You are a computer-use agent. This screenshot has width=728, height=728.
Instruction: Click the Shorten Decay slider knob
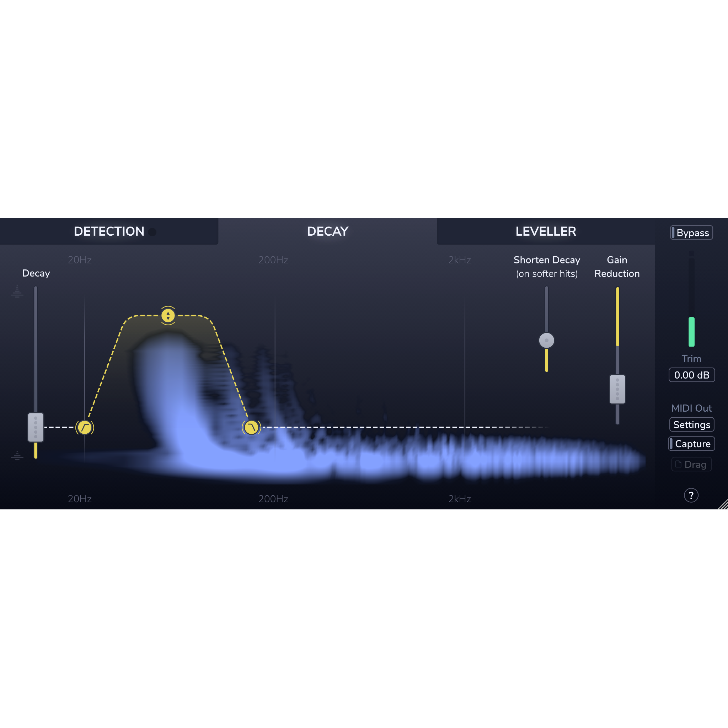coord(546,340)
